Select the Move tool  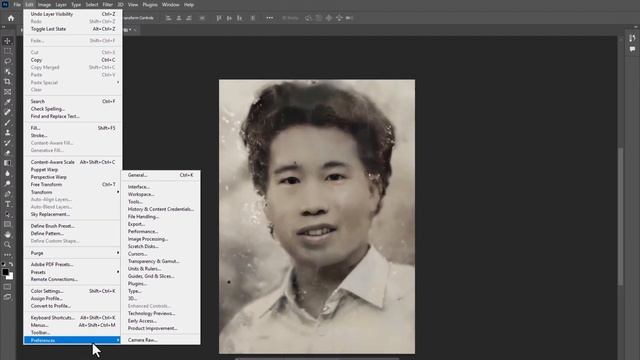coord(7,41)
